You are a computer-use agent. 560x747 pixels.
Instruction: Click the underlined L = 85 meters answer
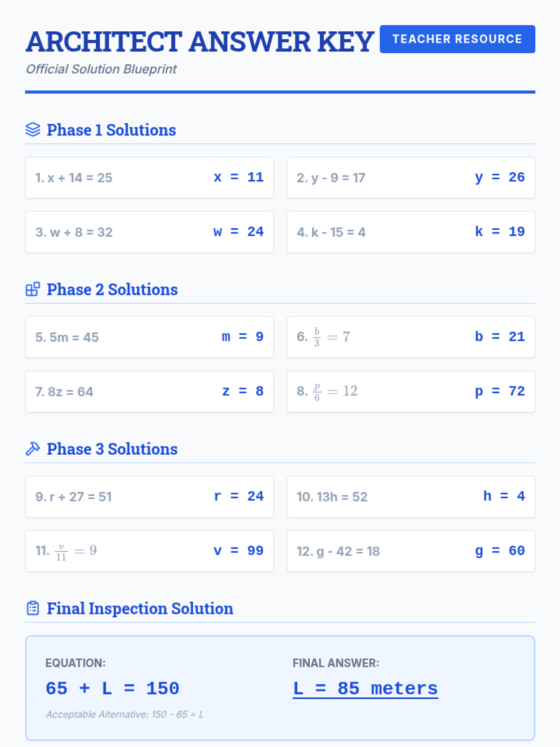[x=365, y=689]
